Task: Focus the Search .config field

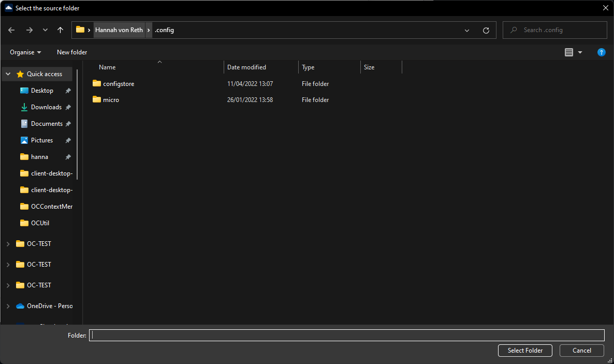Action: point(555,30)
